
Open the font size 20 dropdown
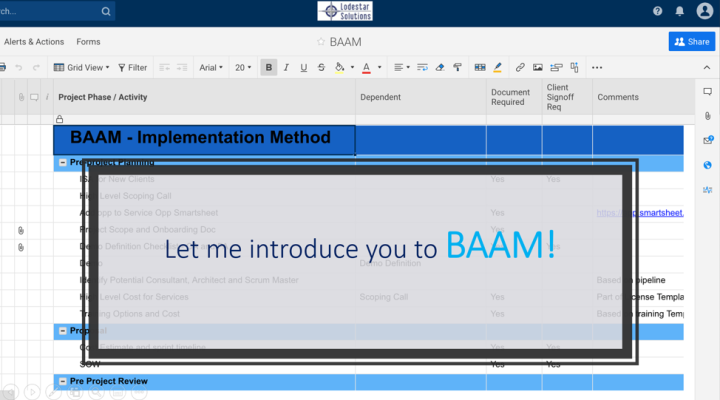point(243,68)
